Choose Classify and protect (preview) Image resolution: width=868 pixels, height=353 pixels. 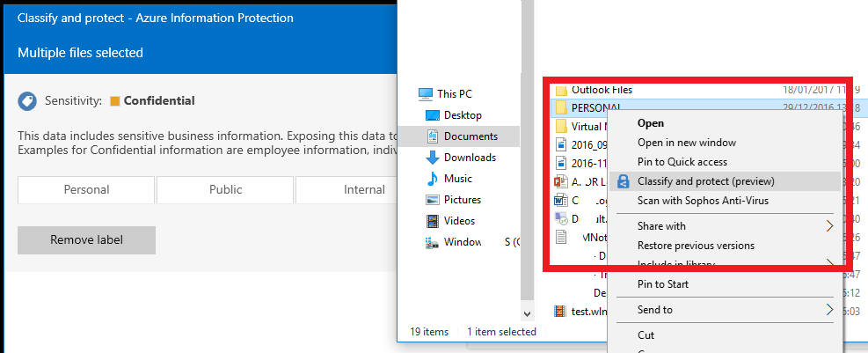(x=706, y=181)
